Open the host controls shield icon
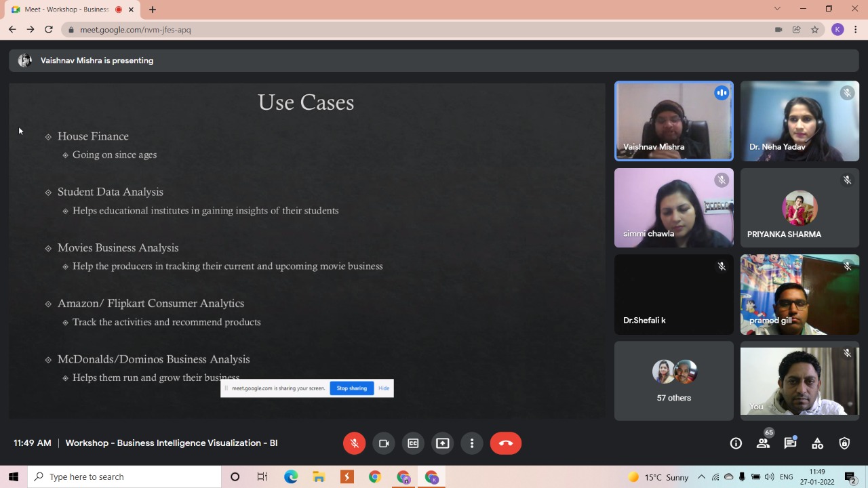 [x=844, y=443]
